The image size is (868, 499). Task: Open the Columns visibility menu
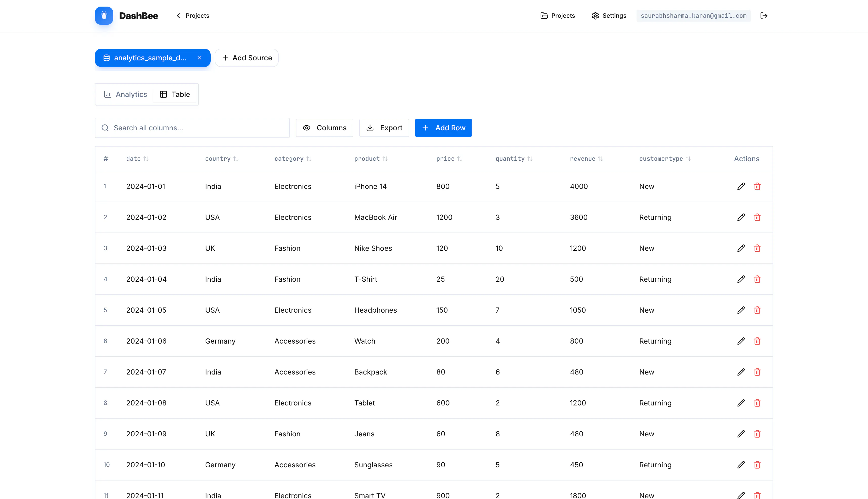click(x=324, y=128)
